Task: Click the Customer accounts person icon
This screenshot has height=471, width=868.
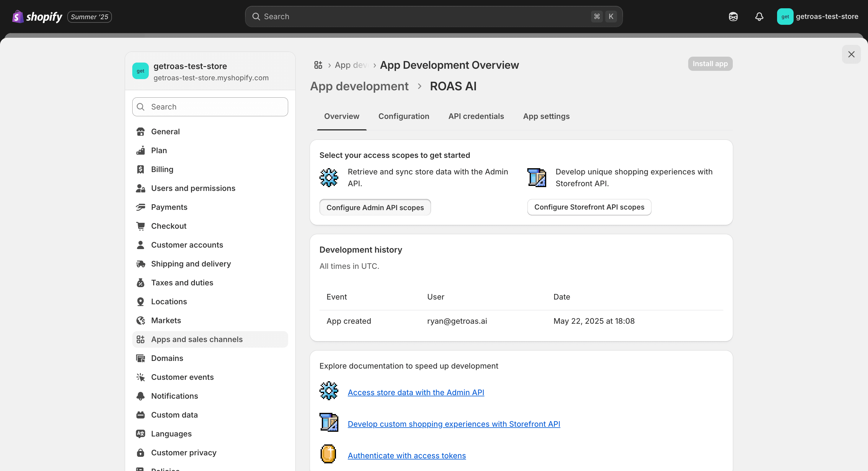Action: click(141, 245)
